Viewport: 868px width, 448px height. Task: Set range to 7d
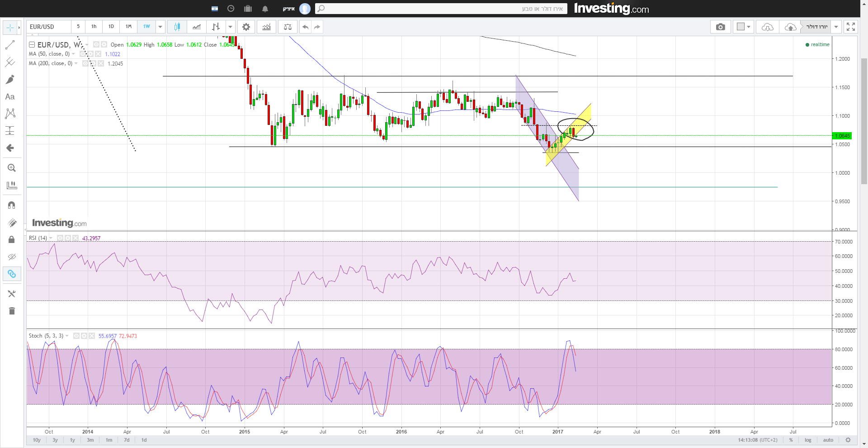(x=127, y=440)
